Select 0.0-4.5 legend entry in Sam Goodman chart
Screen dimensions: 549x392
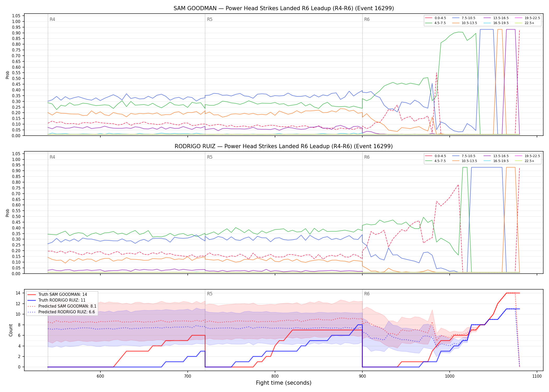point(436,18)
